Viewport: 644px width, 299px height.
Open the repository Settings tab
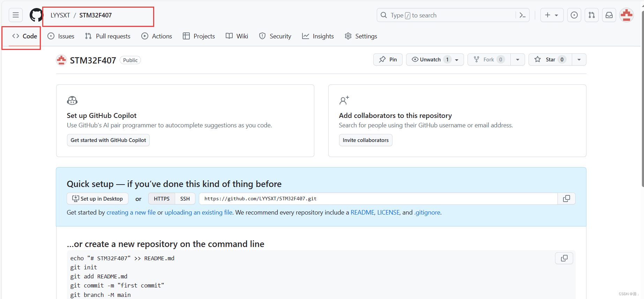361,36
